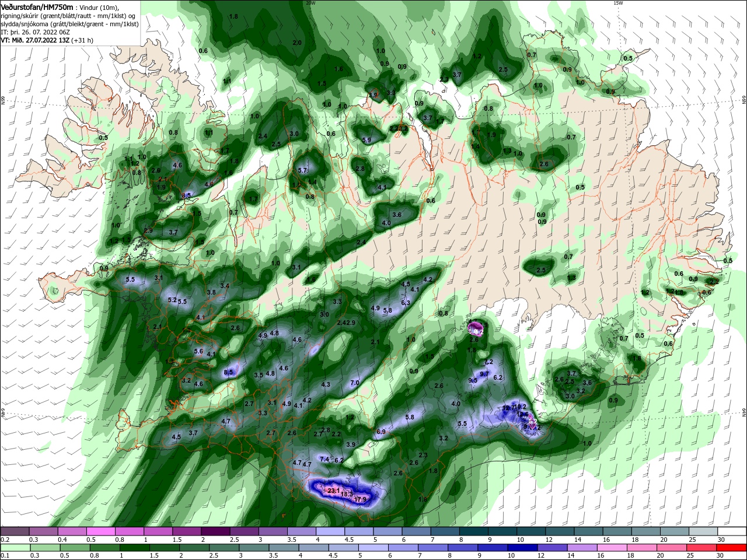This screenshot has height=560, width=747.
Task: Click the 'Veðurstofan/HM750m' title text
Action: coord(37,6)
